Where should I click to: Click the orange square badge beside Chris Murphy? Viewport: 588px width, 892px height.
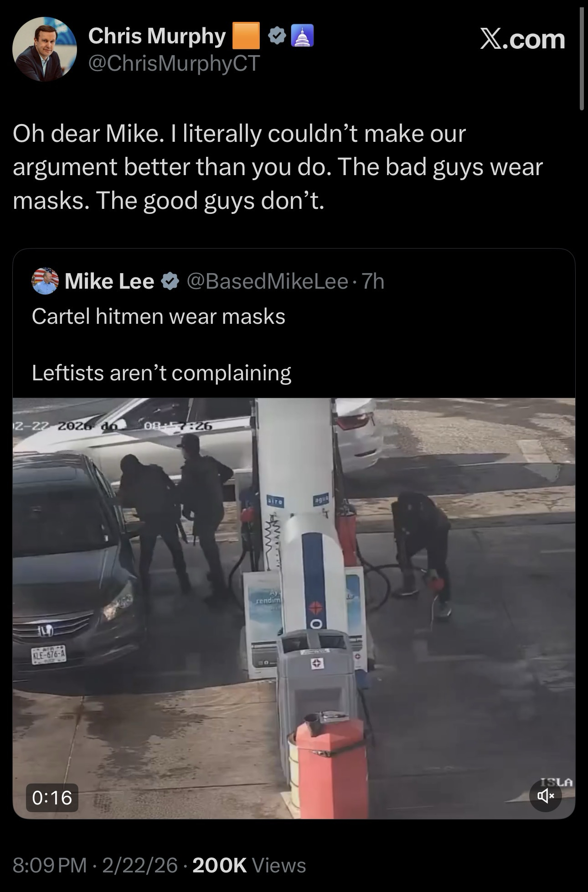[x=246, y=36]
